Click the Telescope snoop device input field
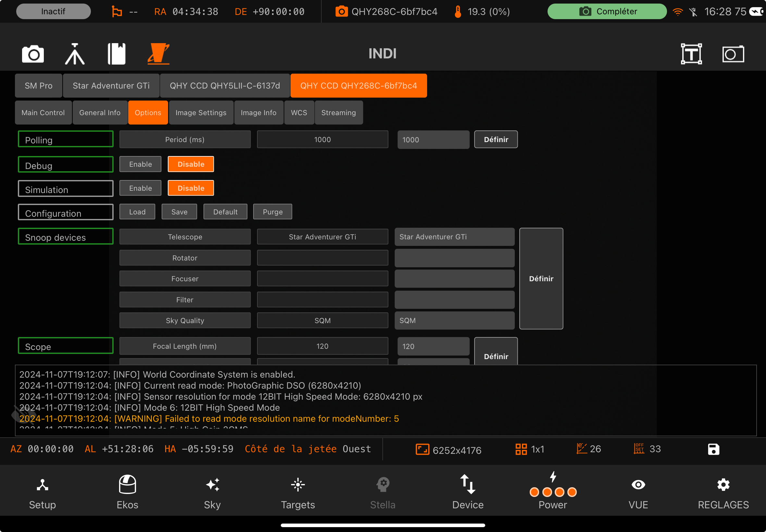Viewport: 766px width, 532px height. coord(454,237)
